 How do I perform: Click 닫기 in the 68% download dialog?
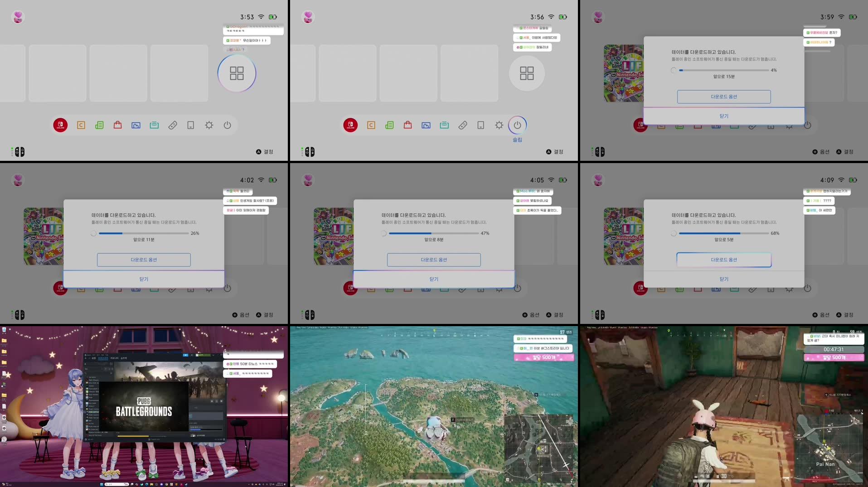coord(724,279)
